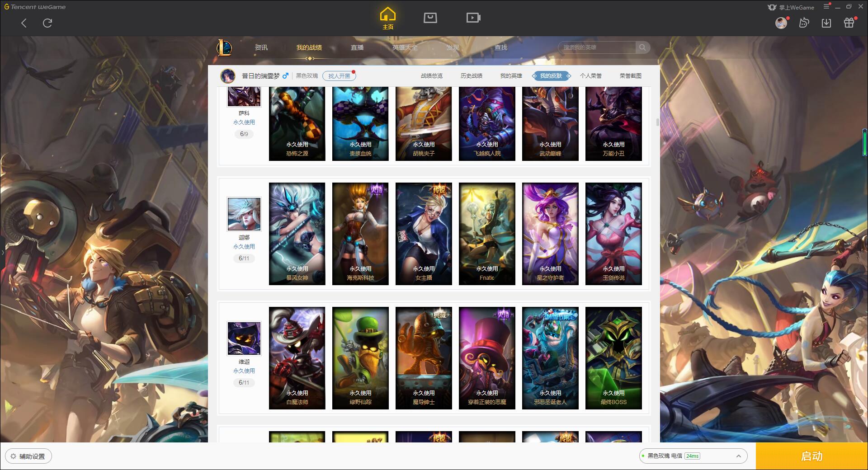Click the summoner profile avatar
Viewport: 868px width, 470px height.
(x=228, y=76)
